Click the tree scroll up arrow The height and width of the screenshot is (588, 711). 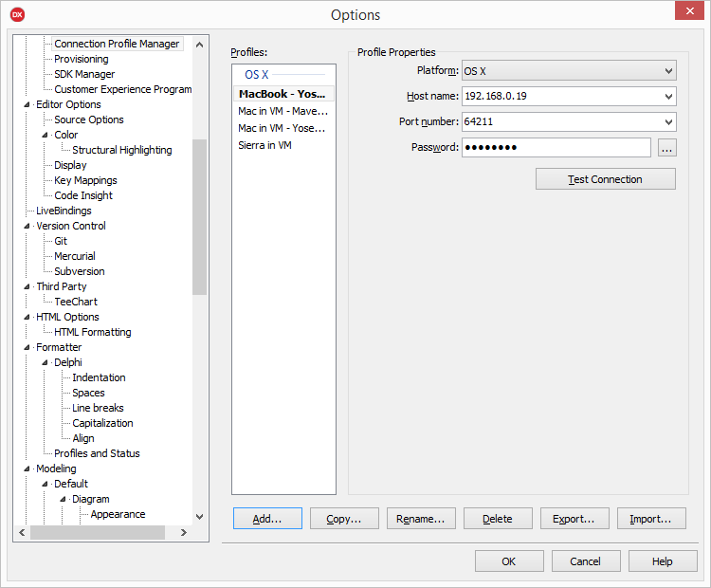pos(199,45)
